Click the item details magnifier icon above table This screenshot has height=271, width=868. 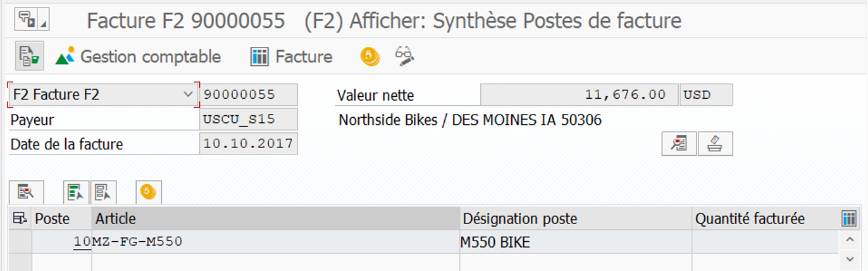[25, 192]
